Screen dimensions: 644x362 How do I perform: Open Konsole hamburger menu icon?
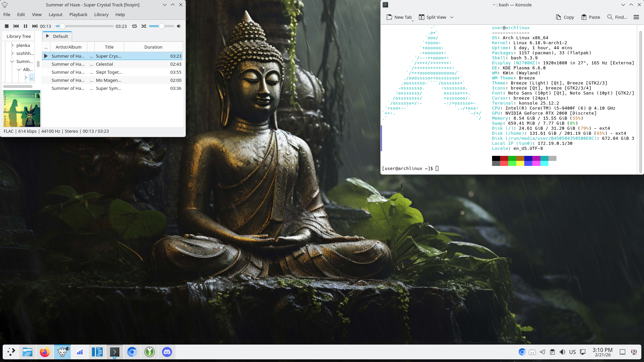[636, 17]
